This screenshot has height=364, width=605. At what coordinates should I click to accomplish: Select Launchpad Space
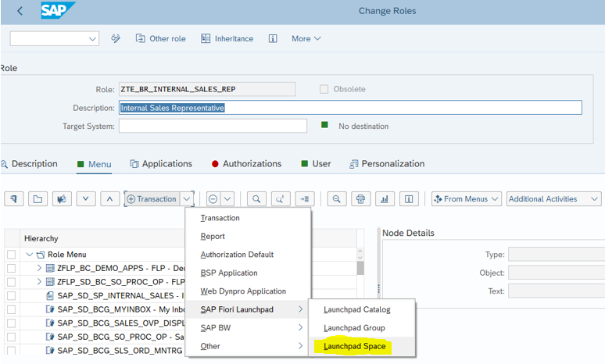tap(354, 346)
